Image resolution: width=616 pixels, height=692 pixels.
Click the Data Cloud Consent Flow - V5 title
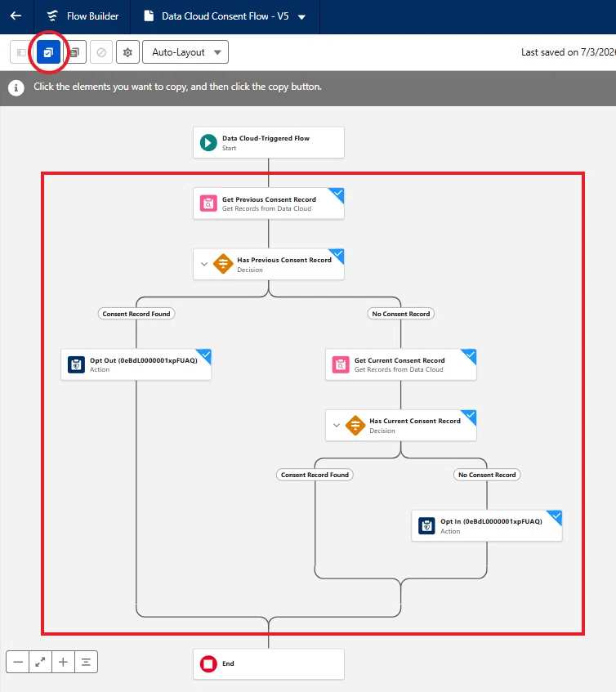225,16
